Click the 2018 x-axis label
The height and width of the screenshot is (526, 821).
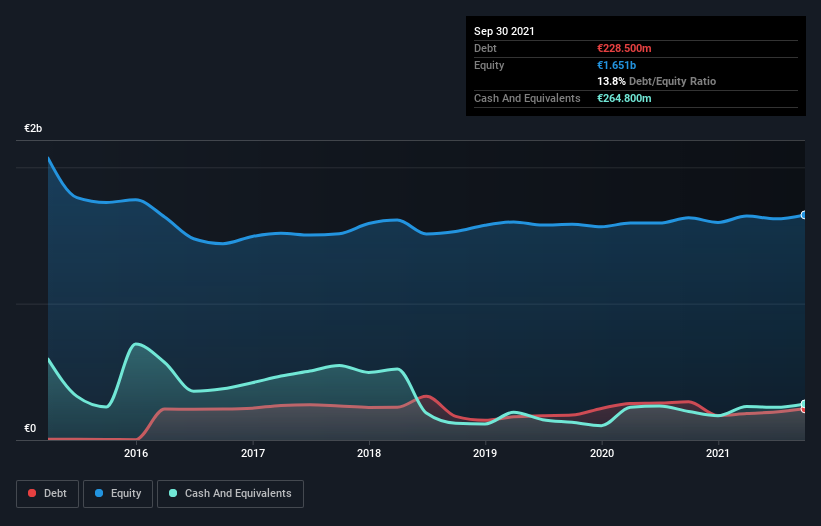(x=369, y=453)
